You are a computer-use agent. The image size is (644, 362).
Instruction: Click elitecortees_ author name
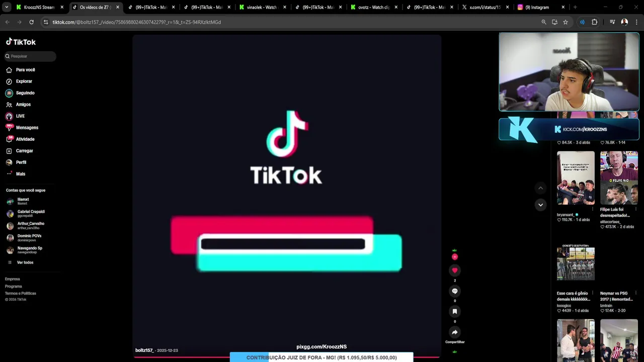point(610,222)
